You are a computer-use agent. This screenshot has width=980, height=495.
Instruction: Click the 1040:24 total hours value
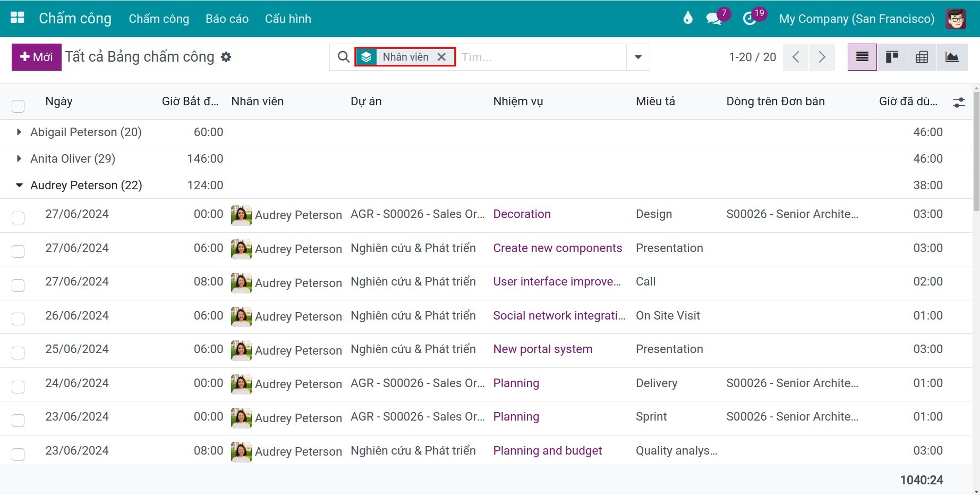[921, 480]
